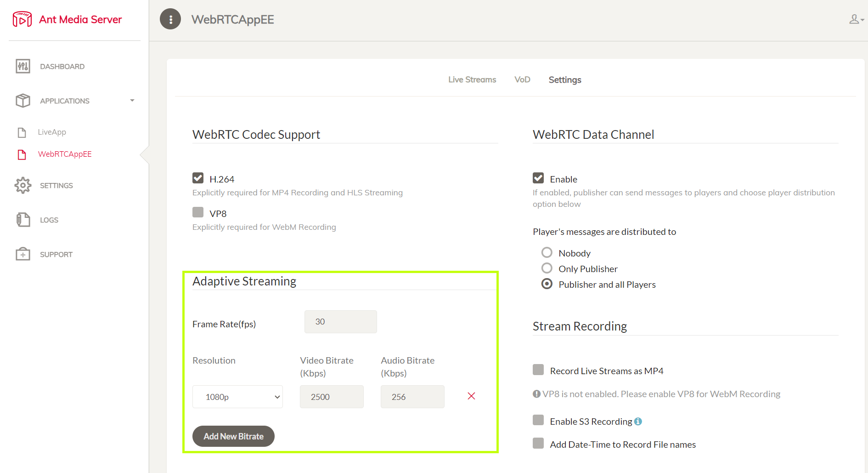Open the Settings gear icon
Image resolution: width=868 pixels, height=473 pixels.
click(23, 185)
